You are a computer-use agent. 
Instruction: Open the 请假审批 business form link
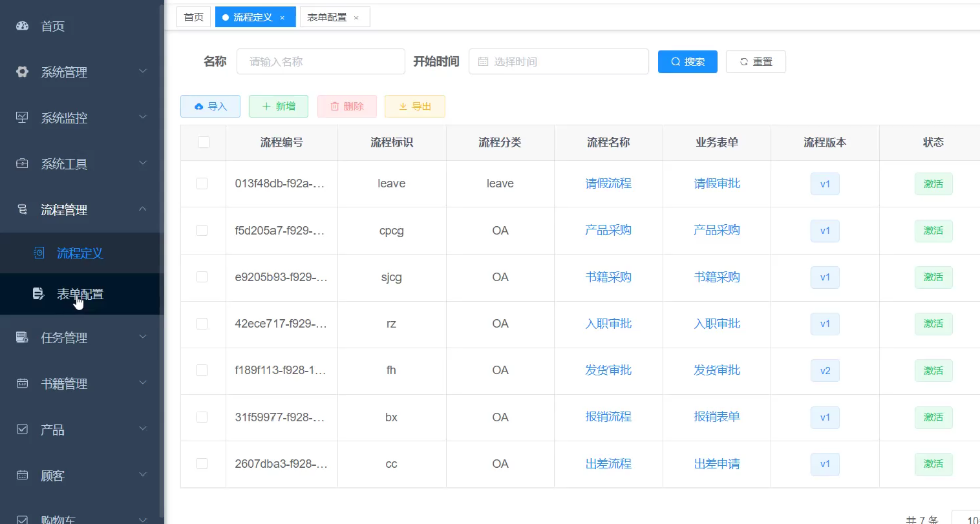click(717, 183)
